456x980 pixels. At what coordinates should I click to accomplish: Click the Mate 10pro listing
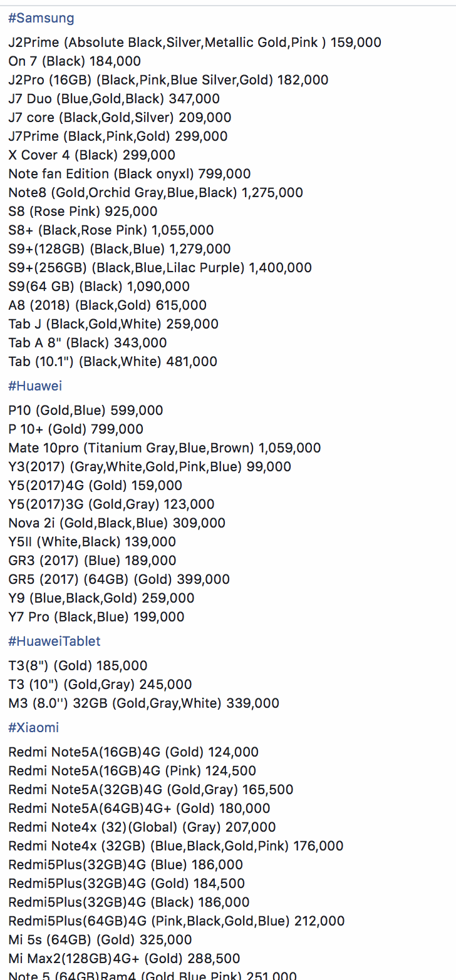(165, 448)
